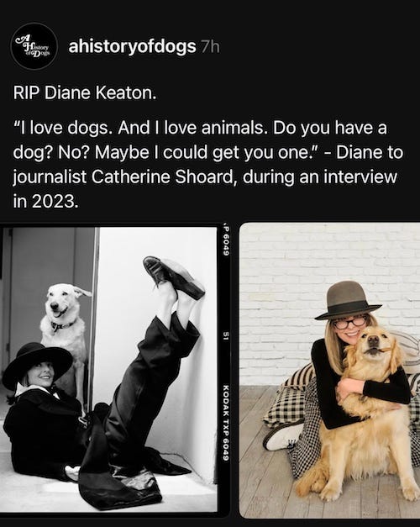Click the KODAK TXP 6049 film strip label
420x527 pixels.
click(226, 423)
